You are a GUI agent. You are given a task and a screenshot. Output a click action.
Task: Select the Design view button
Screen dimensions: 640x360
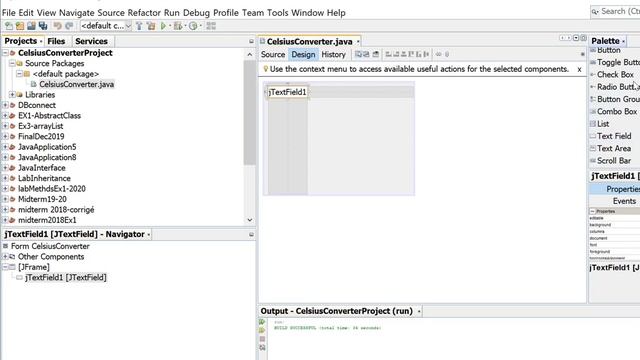(303, 54)
